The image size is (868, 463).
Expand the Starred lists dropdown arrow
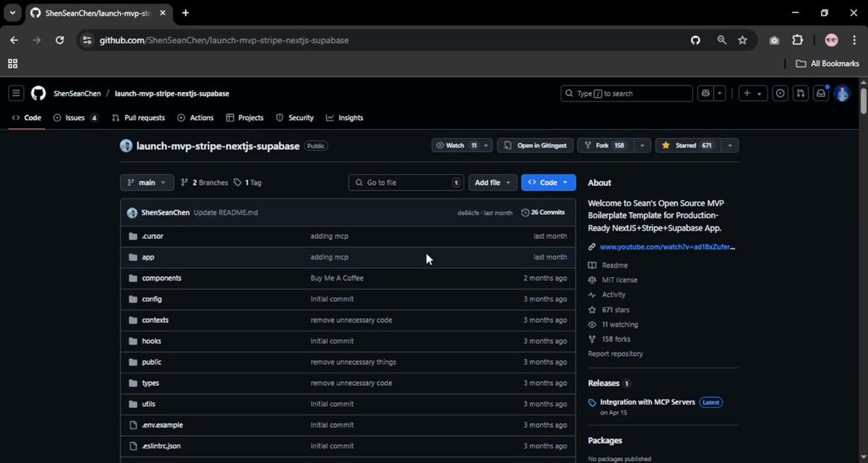point(730,145)
